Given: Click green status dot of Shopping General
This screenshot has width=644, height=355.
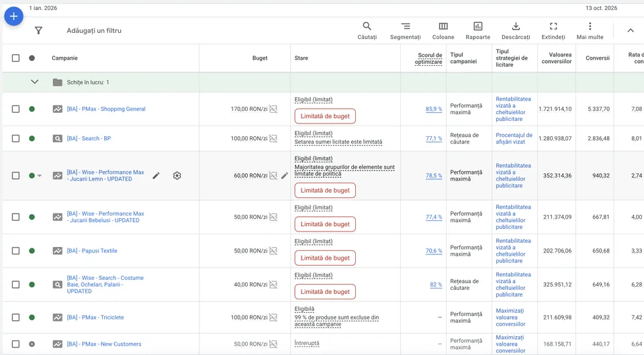Looking at the screenshot, I should click(32, 109).
